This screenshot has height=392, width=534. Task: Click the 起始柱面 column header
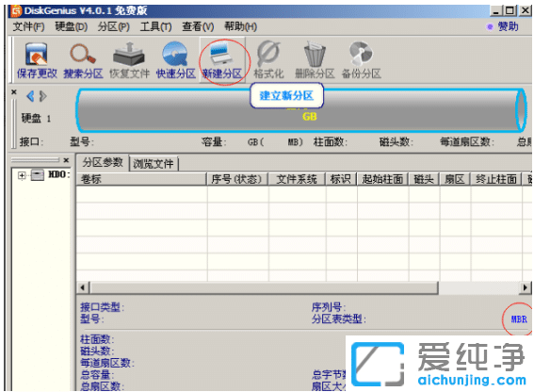382,179
